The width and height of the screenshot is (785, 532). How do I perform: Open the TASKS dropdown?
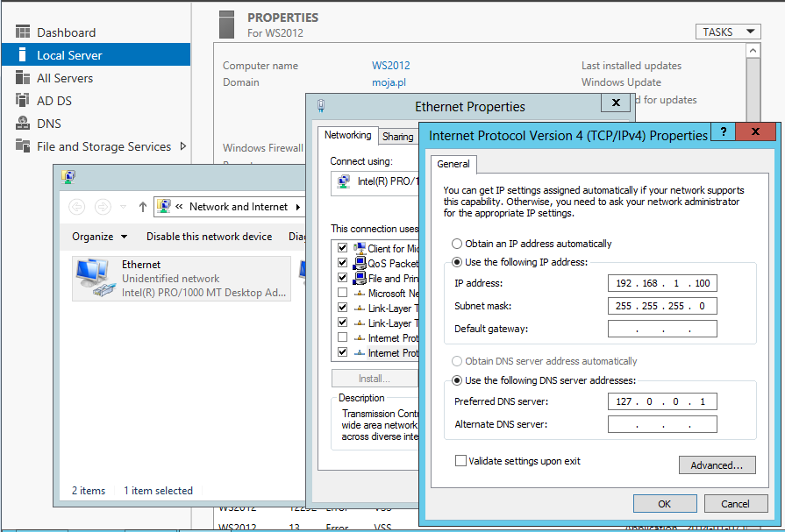coord(728,32)
